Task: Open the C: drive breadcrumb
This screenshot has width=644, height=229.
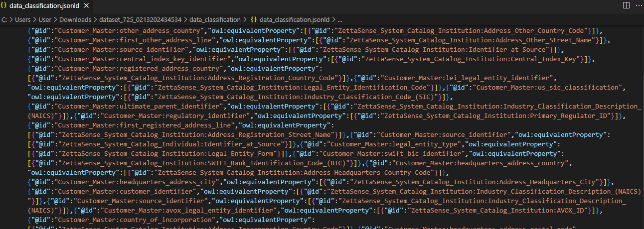Action: tap(4, 20)
